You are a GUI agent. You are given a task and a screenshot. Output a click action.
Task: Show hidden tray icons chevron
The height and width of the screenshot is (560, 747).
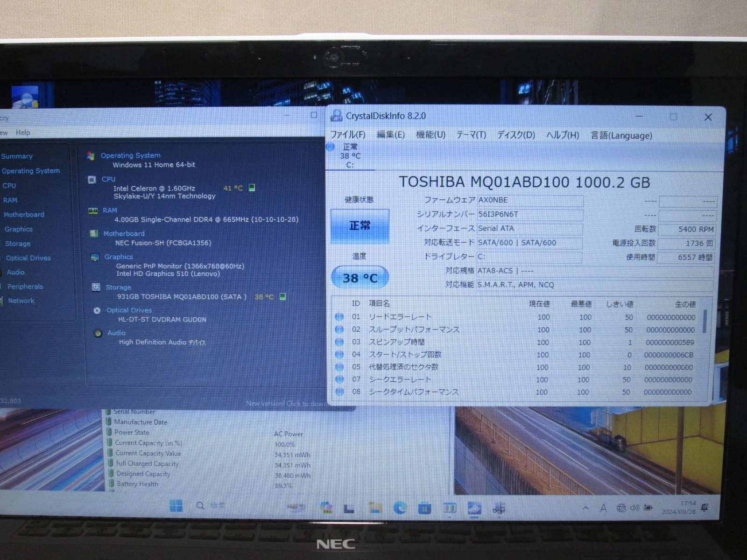coord(586,508)
